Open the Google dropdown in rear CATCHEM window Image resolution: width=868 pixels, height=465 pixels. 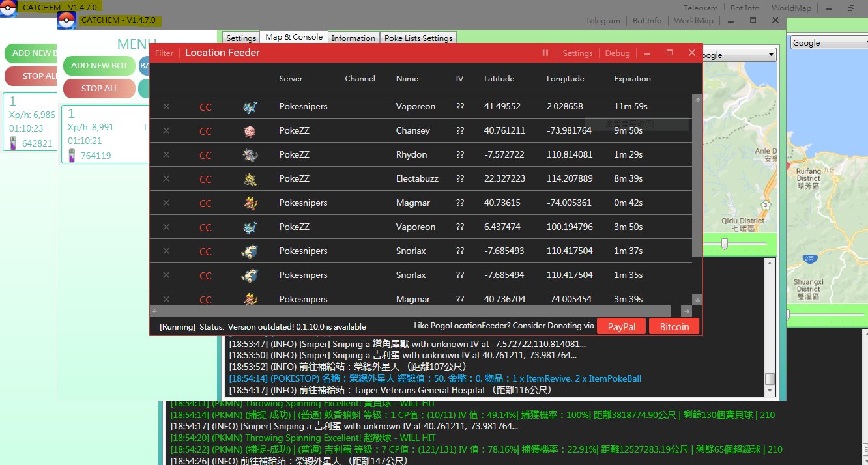pos(829,43)
